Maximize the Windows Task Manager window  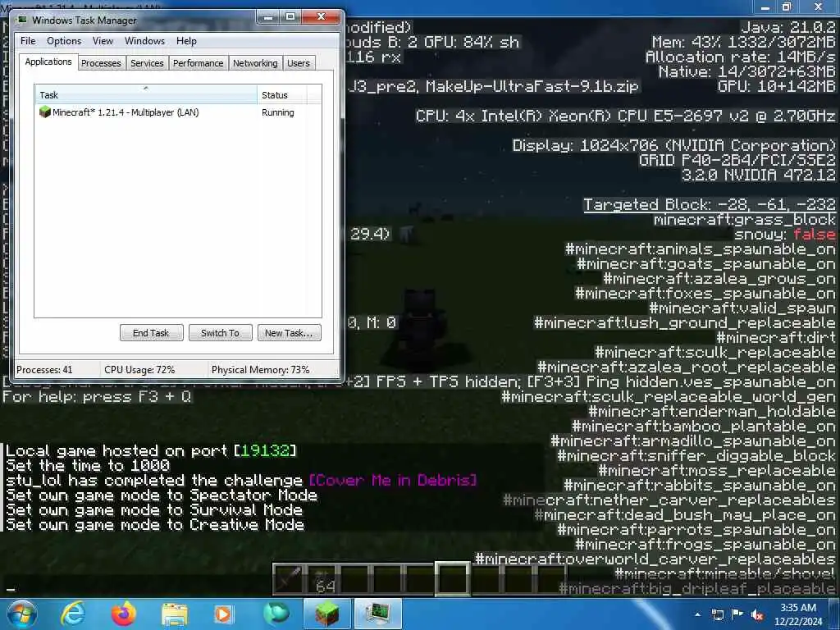click(290, 17)
